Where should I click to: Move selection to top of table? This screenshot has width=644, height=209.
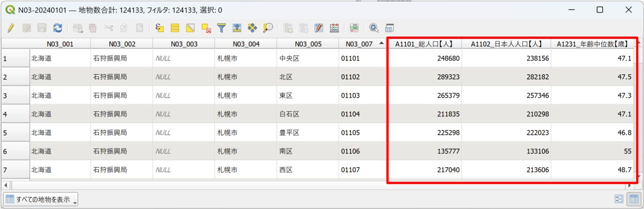pos(237,28)
